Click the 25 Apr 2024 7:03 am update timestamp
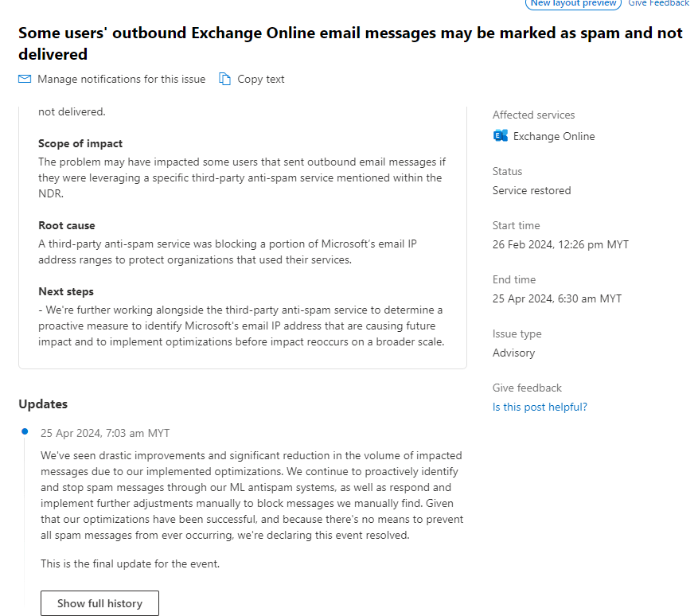This screenshot has height=616, width=698. pos(105,433)
